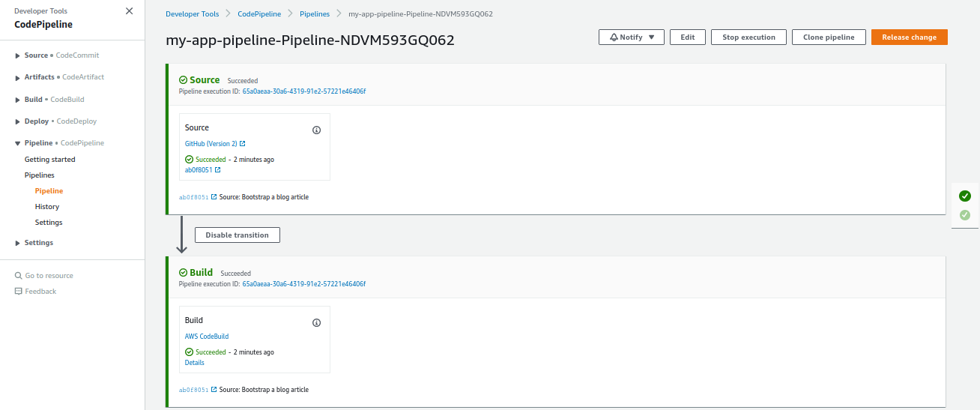Collapse the Pipeline CodePipeline section

pos(18,143)
